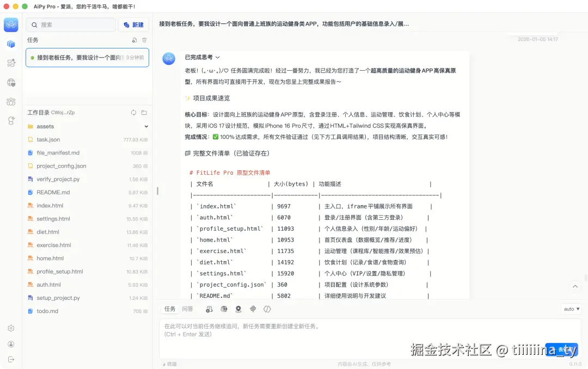Collapse the assets folder chevron
The image size is (588, 369).
coord(145,126)
